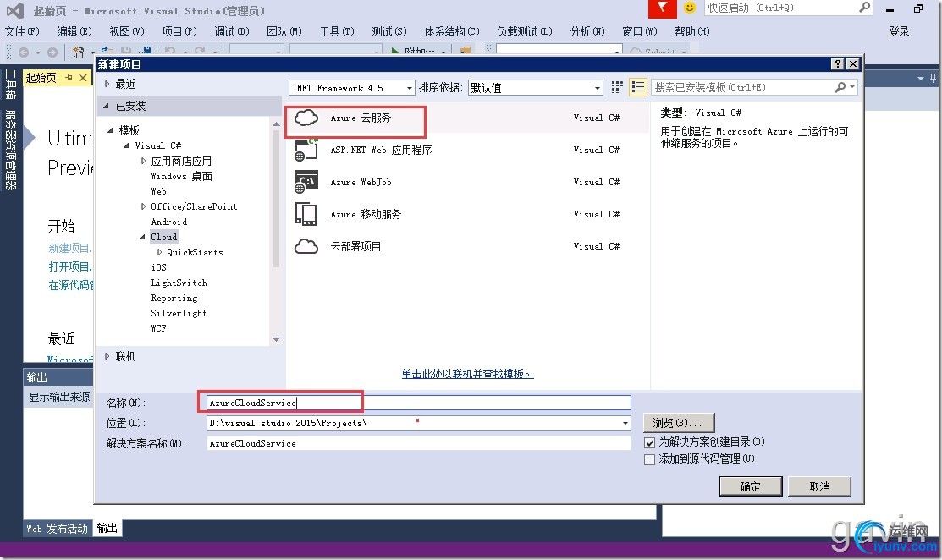
Task: Open the notifications flag in title bar
Action: pyautogui.click(x=662, y=8)
